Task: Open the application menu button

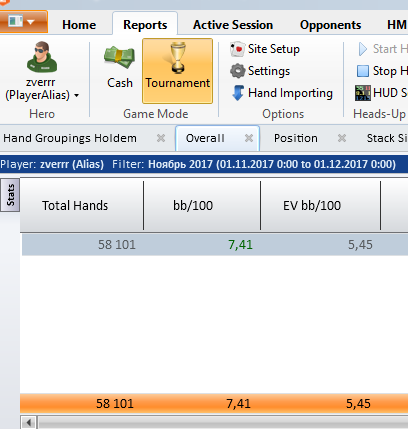Action: coord(23,22)
